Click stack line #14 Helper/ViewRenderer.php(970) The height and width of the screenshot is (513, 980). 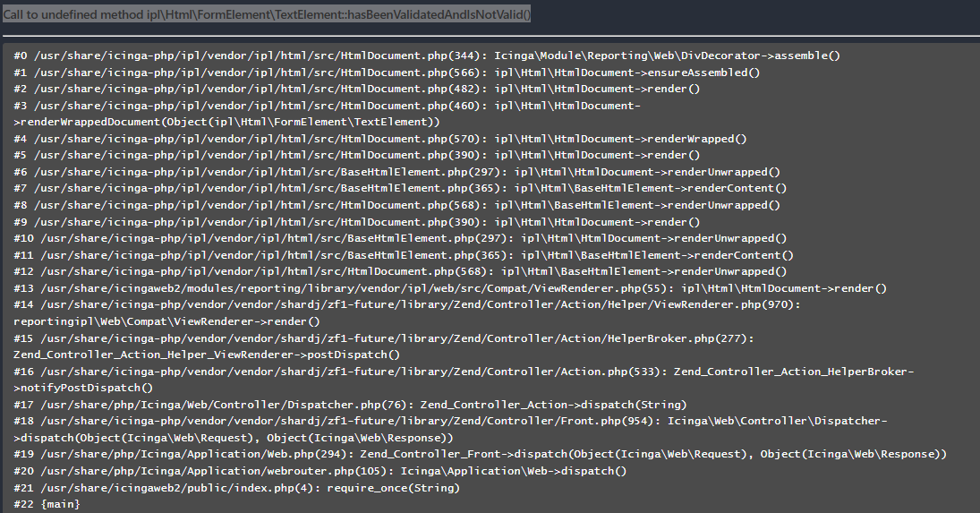coord(407,305)
